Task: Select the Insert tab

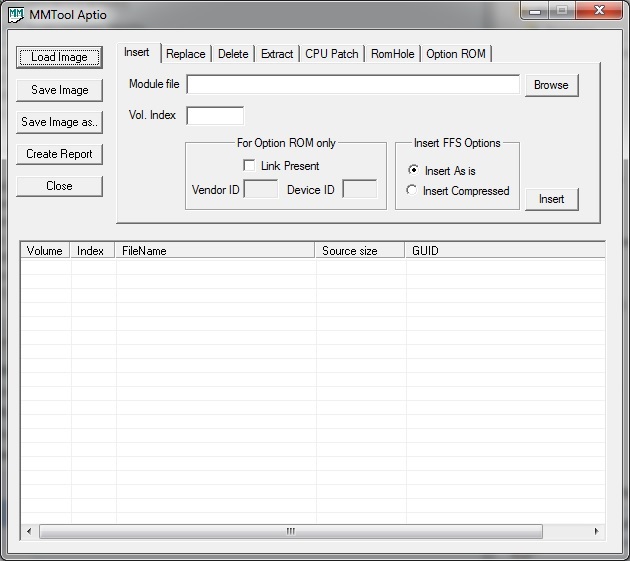Action: click(x=137, y=53)
